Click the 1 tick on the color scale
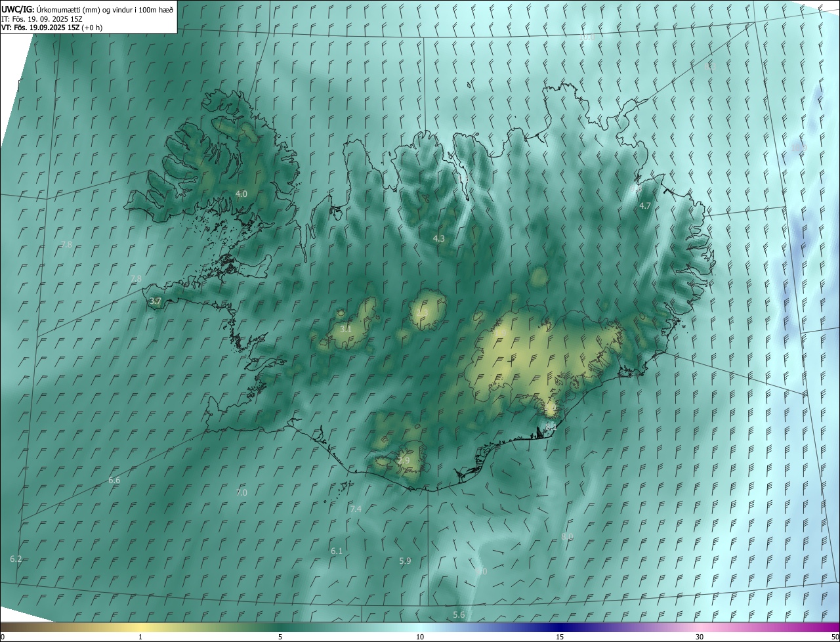This screenshot has width=840, height=642. (140, 637)
